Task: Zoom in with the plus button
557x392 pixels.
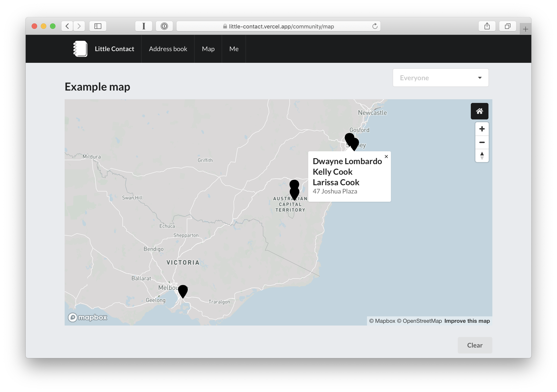Action: [482, 129]
